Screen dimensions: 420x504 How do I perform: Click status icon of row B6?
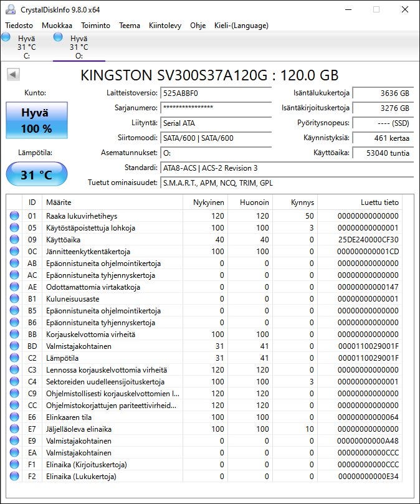(14, 322)
